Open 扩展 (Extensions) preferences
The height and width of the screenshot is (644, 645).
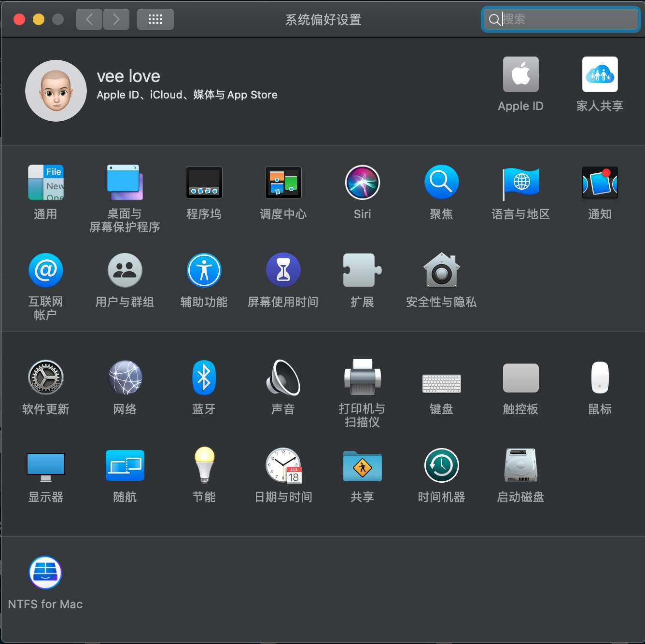pyautogui.click(x=363, y=270)
